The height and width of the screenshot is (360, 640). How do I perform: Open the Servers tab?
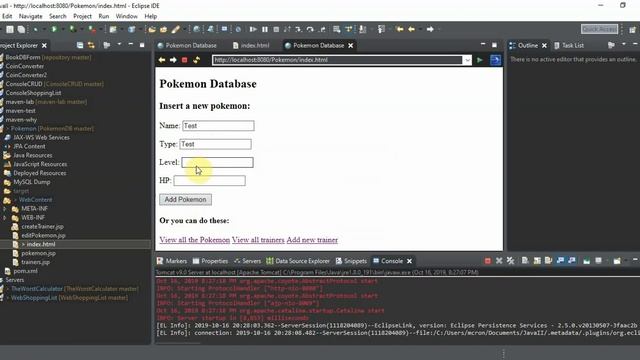247,261
